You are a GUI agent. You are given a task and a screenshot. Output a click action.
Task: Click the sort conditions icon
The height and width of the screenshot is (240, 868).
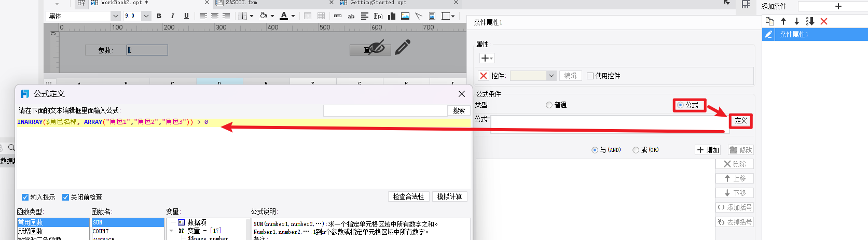tap(810, 21)
